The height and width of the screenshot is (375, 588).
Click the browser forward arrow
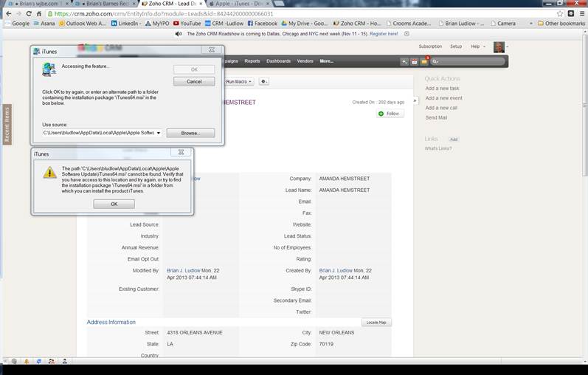pyautogui.click(x=18, y=13)
